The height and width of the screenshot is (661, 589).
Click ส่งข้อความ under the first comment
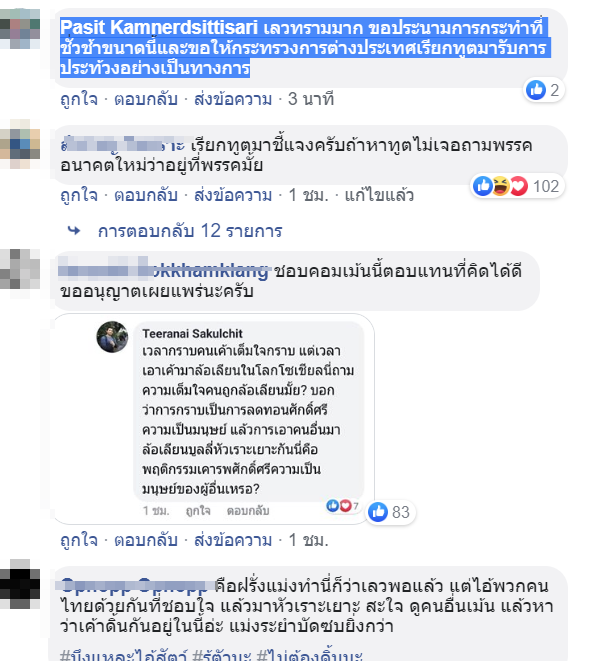coord(233,99)
